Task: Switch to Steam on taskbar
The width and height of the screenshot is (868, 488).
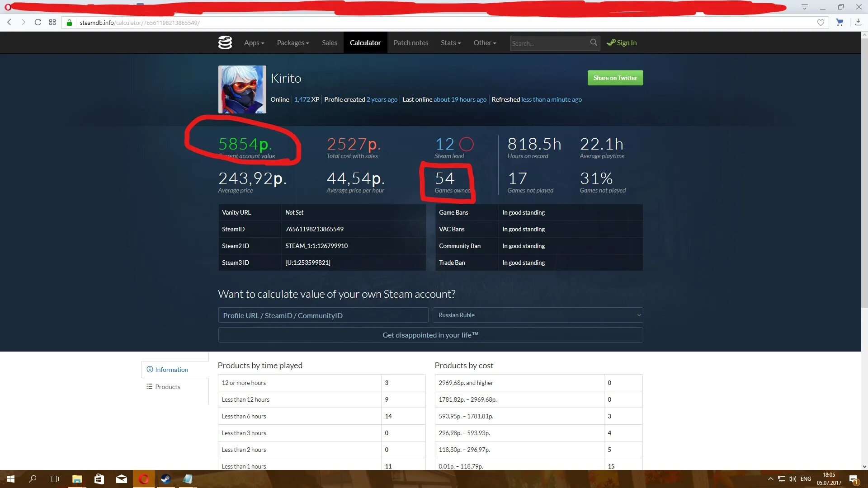Action: point(165,479)
